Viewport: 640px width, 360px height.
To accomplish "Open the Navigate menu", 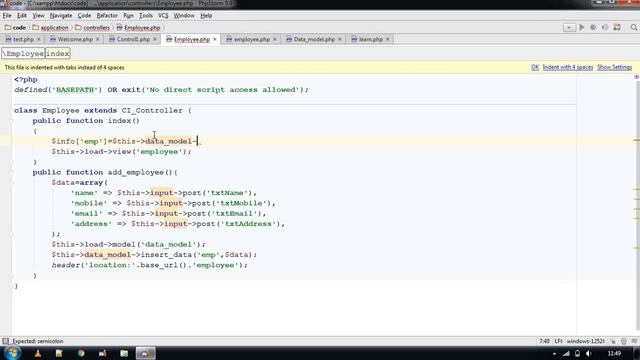I will 61,16.
